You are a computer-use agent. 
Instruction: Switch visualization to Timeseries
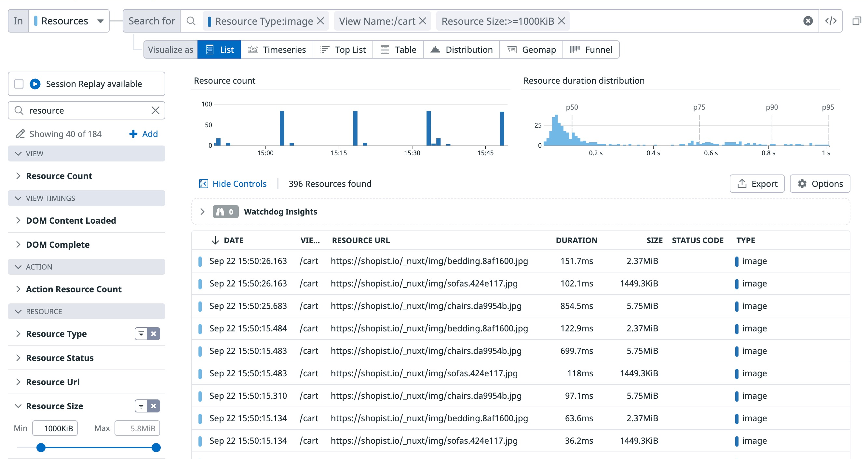(x=277, y=49)
